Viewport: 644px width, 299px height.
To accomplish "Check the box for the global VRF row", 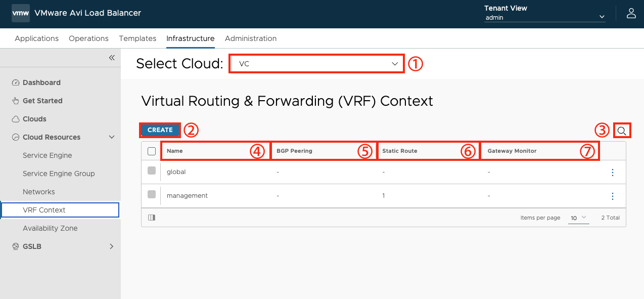I will [152, 171].
